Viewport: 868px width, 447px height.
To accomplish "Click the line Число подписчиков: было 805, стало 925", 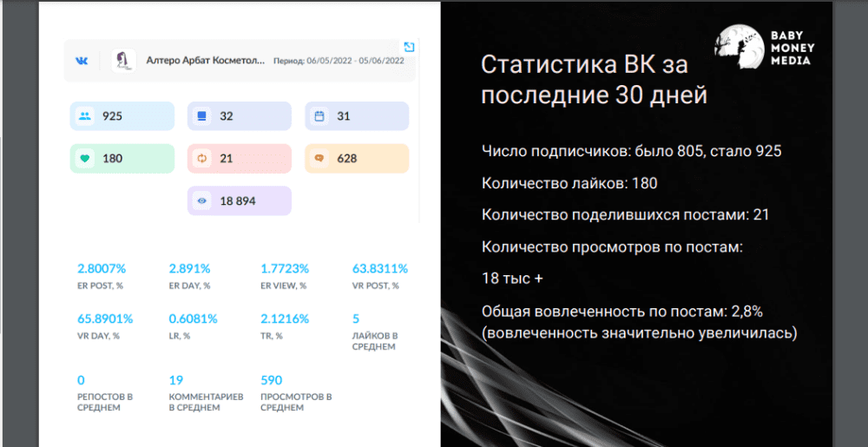I will coord(631,151).
